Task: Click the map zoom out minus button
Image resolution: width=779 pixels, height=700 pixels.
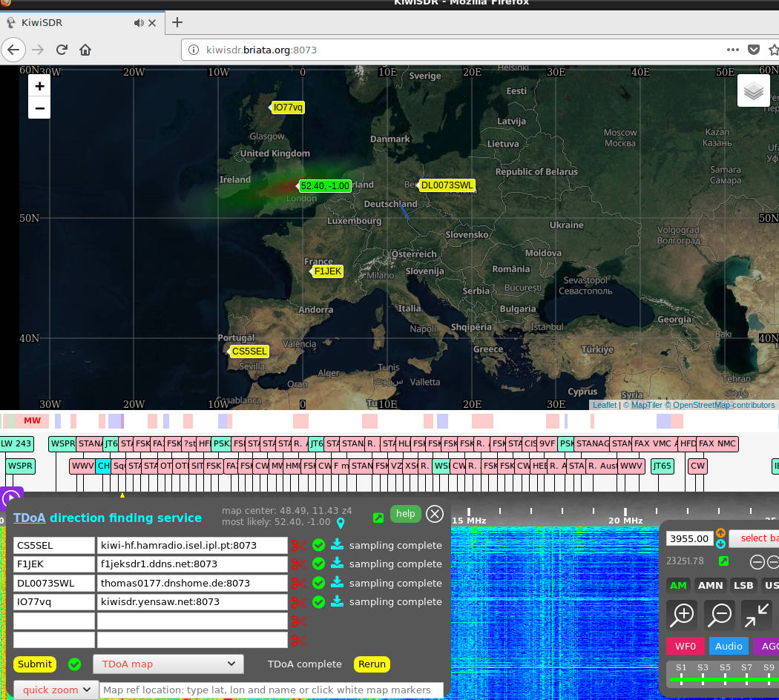Action: tap(39, 108)
